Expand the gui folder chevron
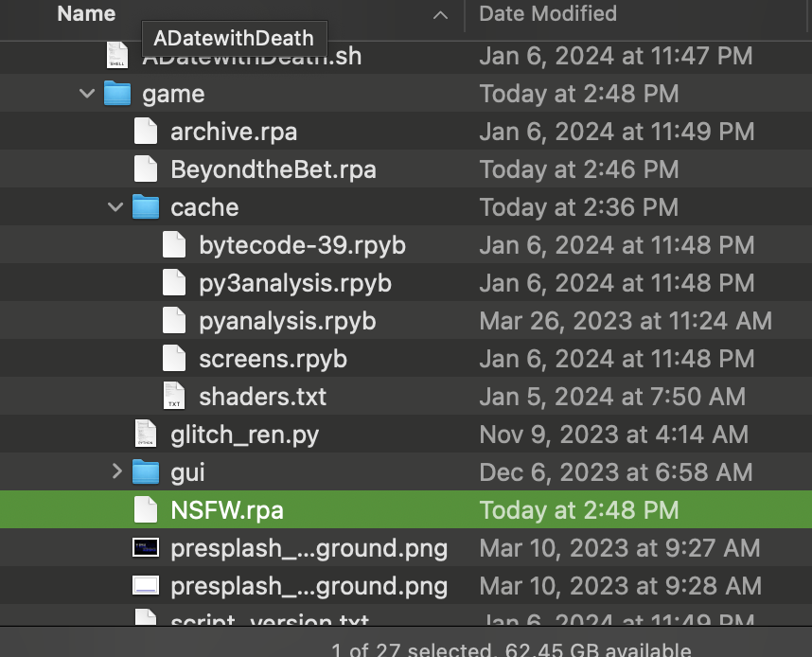This screenshot has width=812, height=657. 116,471
